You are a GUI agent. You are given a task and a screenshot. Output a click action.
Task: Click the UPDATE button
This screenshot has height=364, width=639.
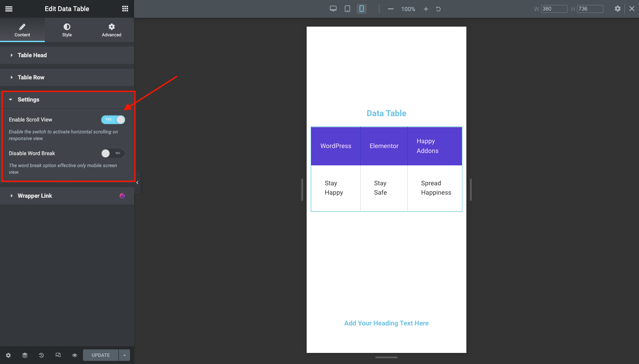point(100,355)
